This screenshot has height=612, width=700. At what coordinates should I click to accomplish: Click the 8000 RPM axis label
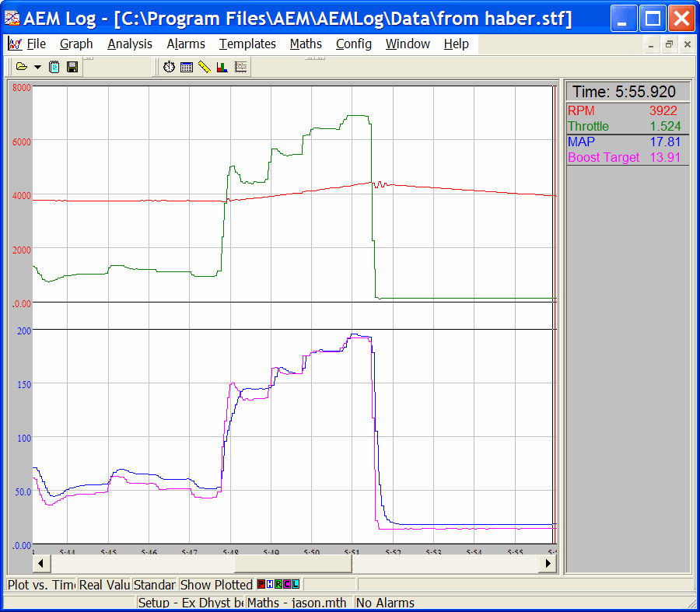(22, 88)
